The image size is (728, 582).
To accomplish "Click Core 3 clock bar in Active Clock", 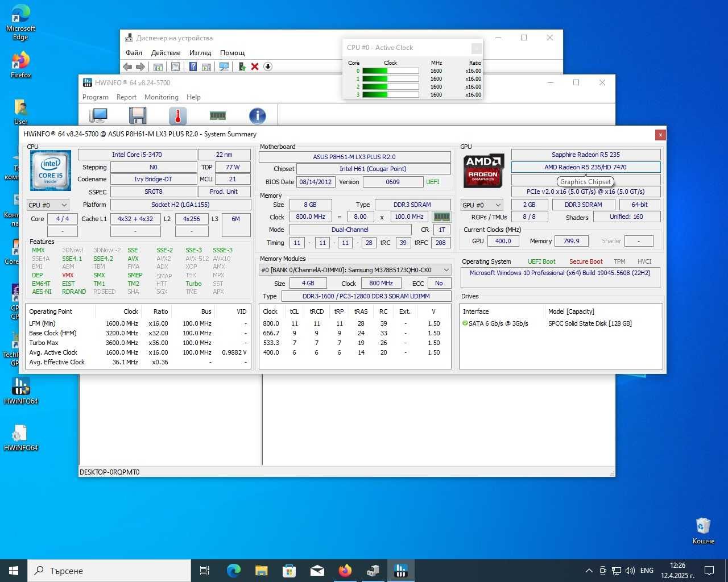I will (x=390, y=94).
